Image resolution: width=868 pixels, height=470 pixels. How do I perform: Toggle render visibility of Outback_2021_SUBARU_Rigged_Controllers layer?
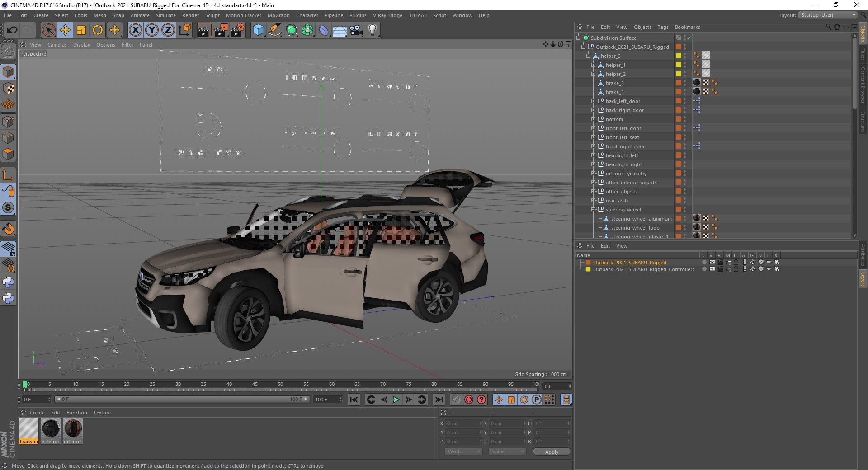pyautogui.click(x=720, y=269)
